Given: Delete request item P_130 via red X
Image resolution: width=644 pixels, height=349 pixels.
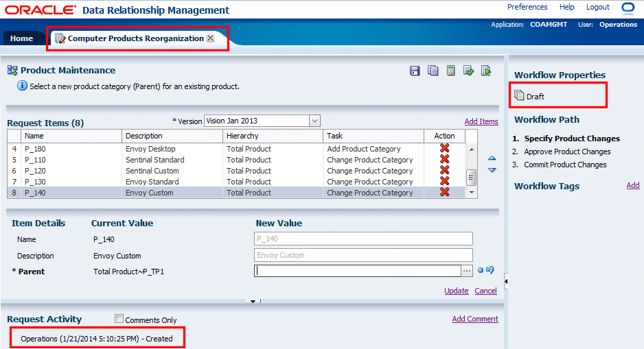Looking at the screenshot, I should pyautogui.click(x=444, y=181).
